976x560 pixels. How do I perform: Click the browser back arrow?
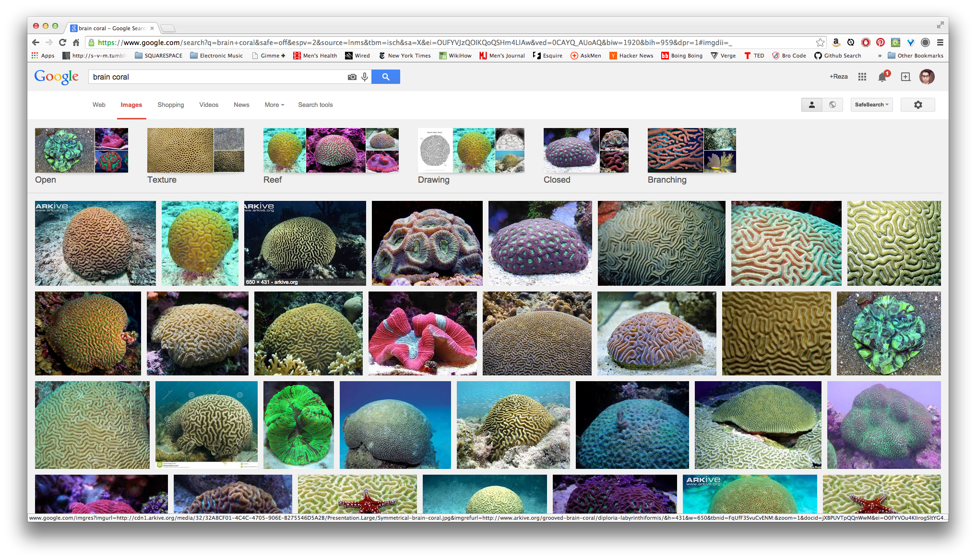(x=36, y=43)
